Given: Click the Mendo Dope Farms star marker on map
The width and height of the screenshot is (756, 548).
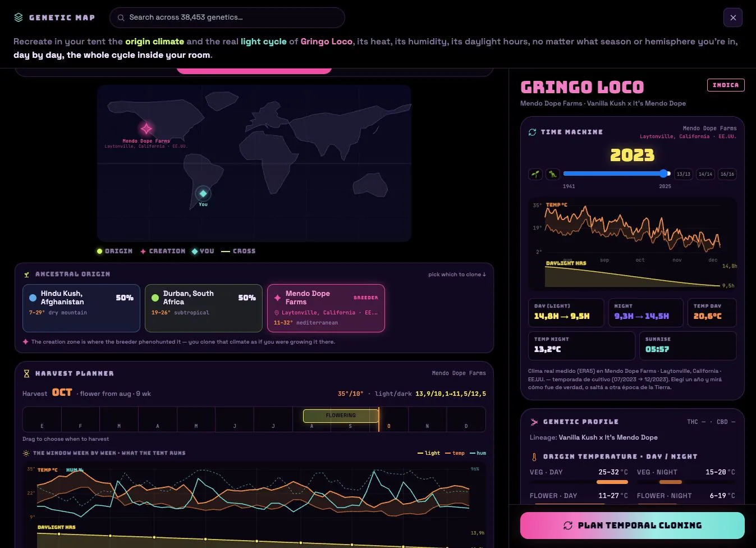Looking at the screenshot, I should 146,129.
